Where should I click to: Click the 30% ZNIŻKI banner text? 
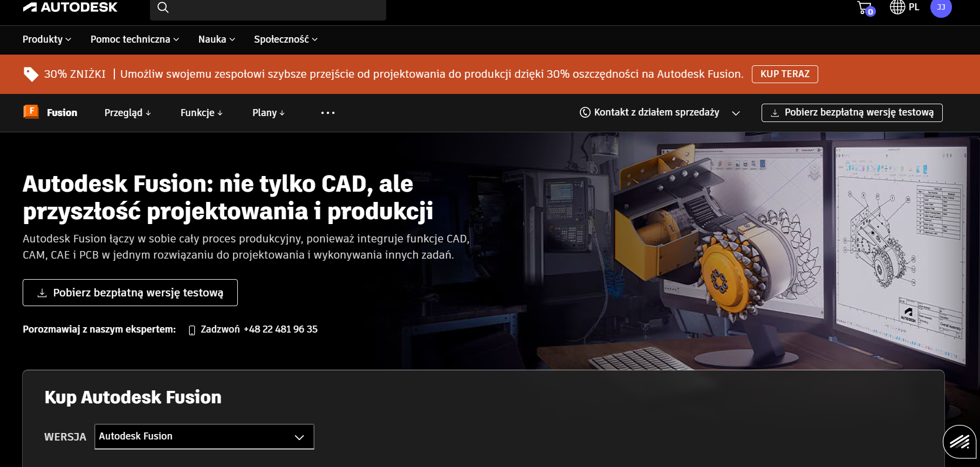click(75, 74)
